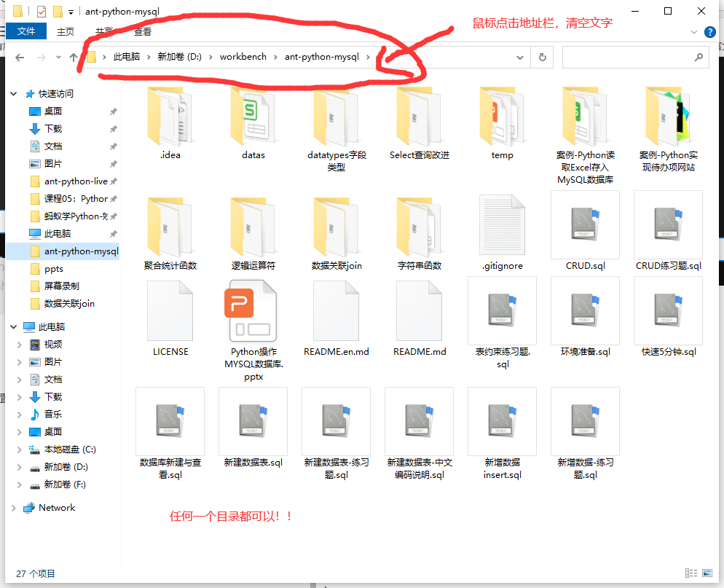
Task: Select Network in navigation pane
Action: point(57,508)
